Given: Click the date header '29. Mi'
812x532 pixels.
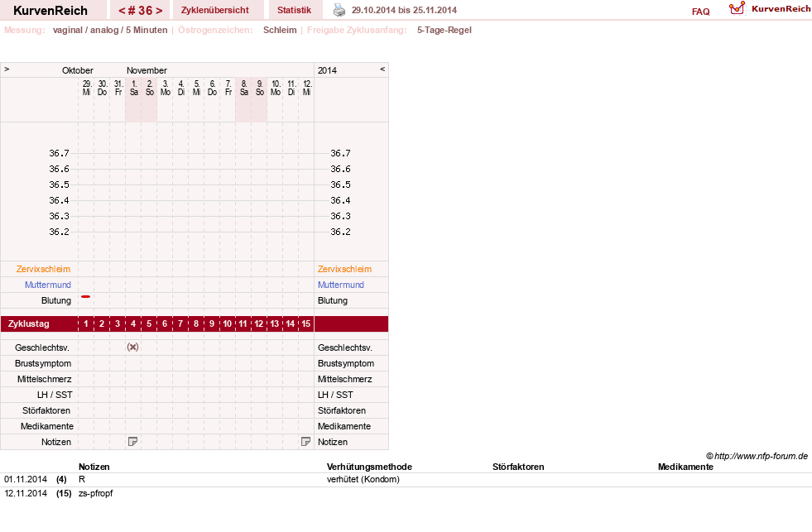Looking at the screenshot, I should (x=86, y=88).
